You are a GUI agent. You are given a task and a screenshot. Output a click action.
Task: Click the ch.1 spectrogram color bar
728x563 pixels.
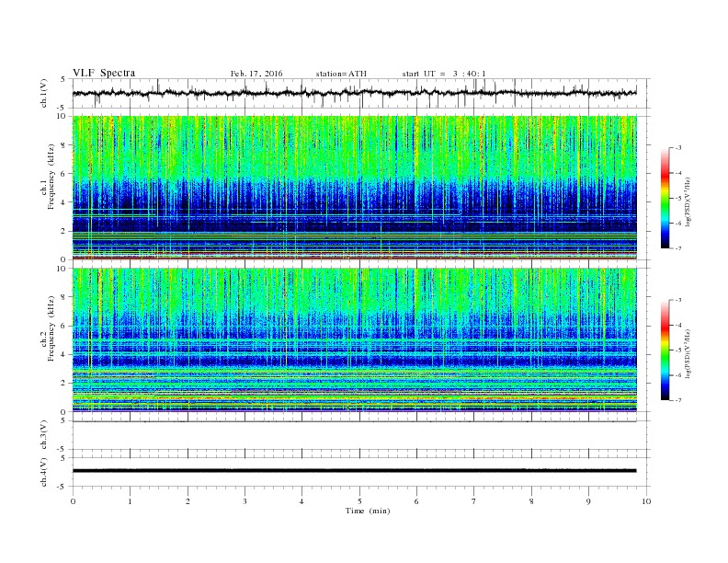point(665,198)
